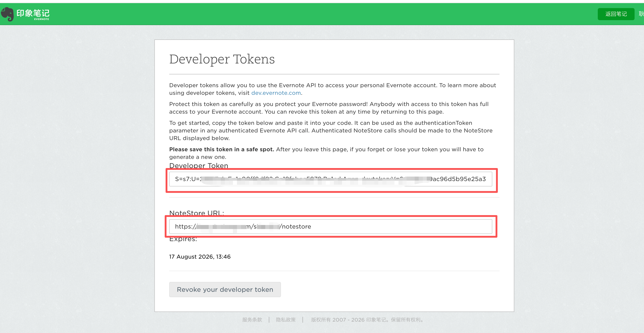Click inside the NoteStore URL field

click(x=331, y=226)
